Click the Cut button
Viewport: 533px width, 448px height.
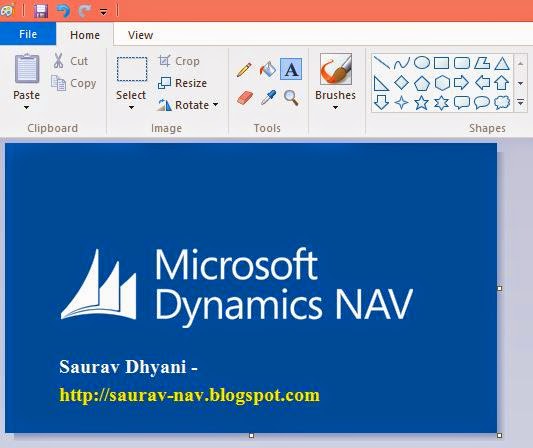coord(71,61)
